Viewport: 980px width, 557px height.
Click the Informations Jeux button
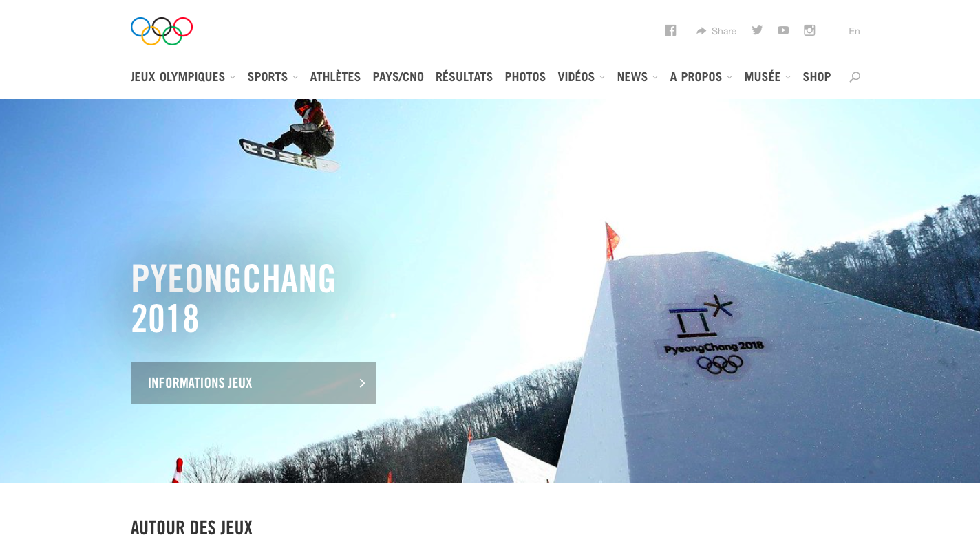coord(254,383)
